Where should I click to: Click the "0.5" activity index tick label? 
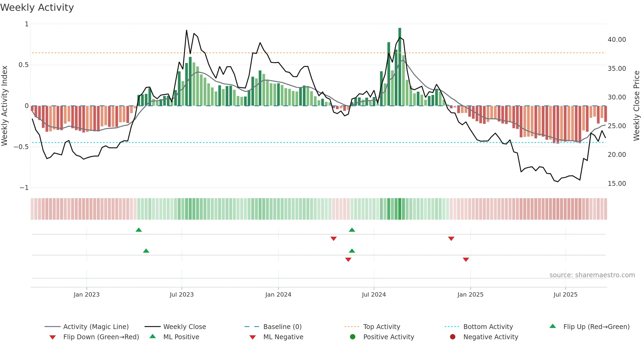(x=24, y=65)
